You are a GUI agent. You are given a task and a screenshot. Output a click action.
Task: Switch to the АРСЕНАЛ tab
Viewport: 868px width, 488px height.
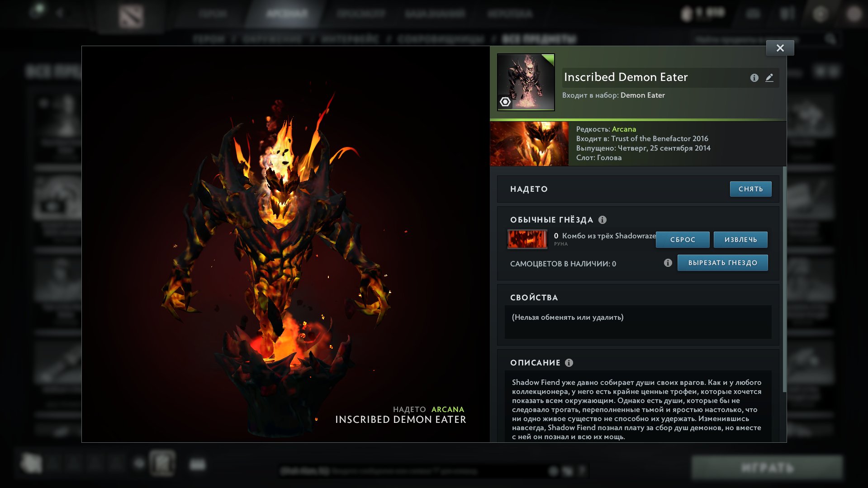click(287, 14)
